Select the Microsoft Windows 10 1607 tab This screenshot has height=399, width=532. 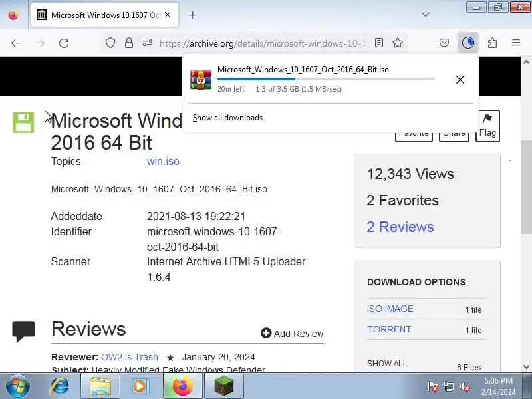point(104,15)
